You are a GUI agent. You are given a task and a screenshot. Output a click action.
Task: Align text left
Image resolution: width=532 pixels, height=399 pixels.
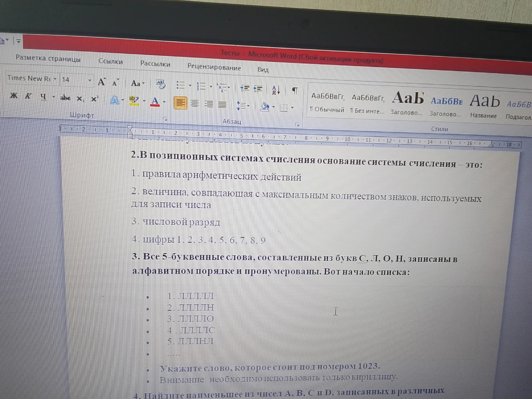tap(180, 103)
